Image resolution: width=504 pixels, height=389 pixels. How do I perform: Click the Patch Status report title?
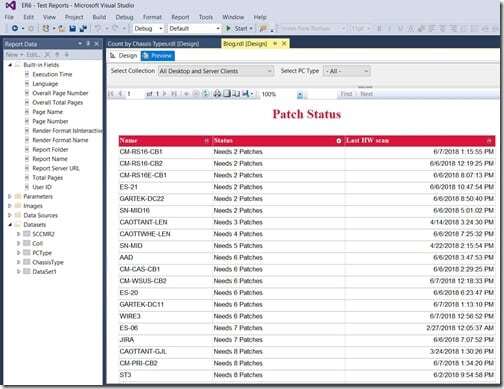pos(307,114)
